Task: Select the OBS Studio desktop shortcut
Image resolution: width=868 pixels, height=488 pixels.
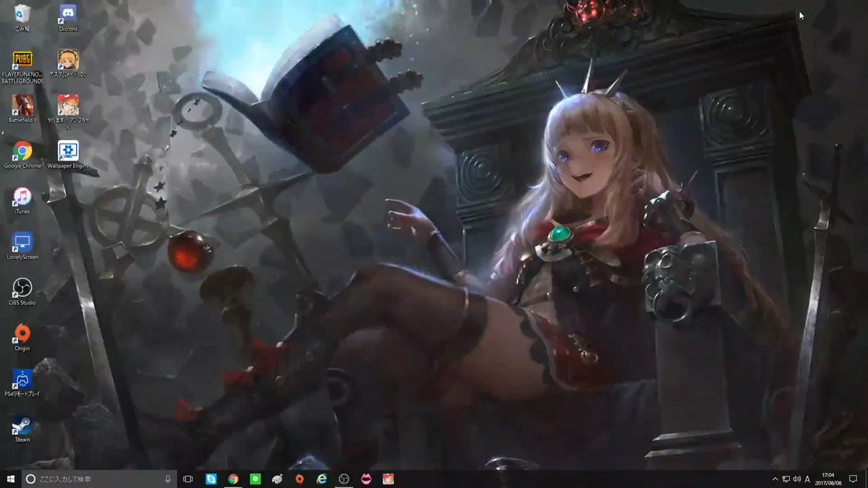Action: coord(22,291)
